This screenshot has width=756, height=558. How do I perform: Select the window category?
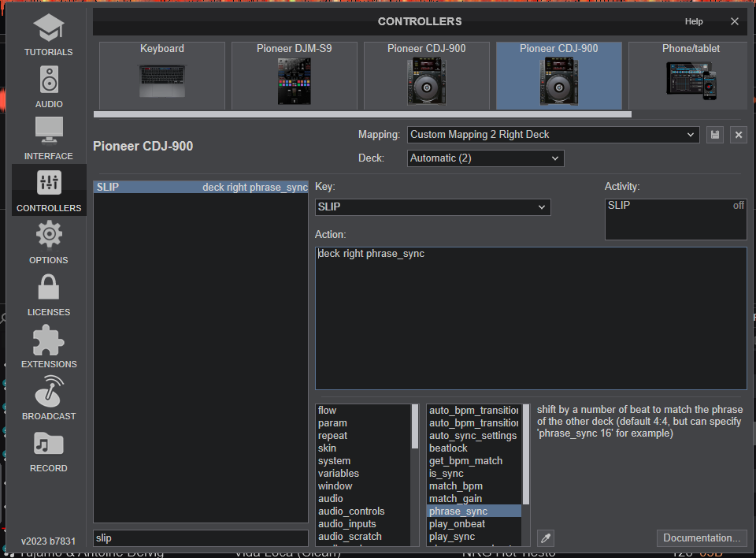[364, 486]
